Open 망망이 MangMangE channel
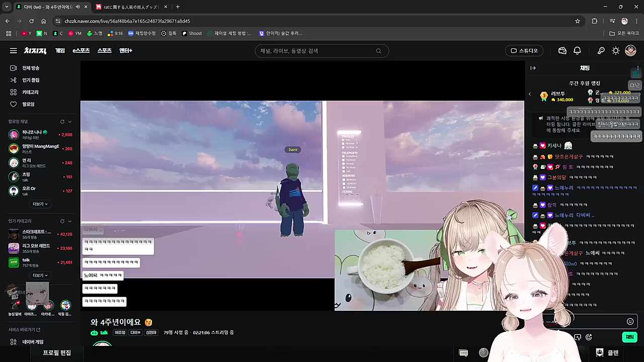This screenshot has height=362, width=644. point(40,149)
